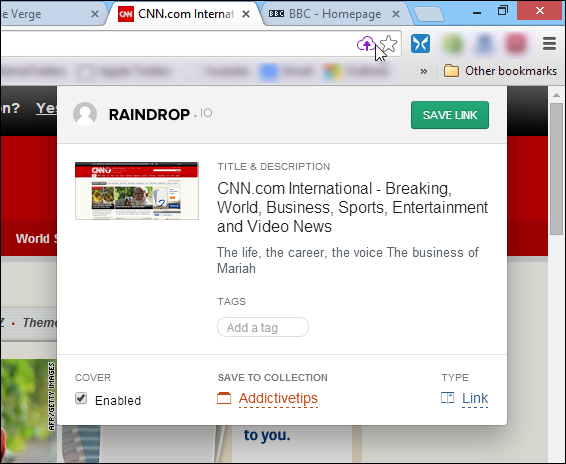The height and width of the screenshot is (464, 566).
Task: Click the SAVE LINK button
Action: [450, 115]
